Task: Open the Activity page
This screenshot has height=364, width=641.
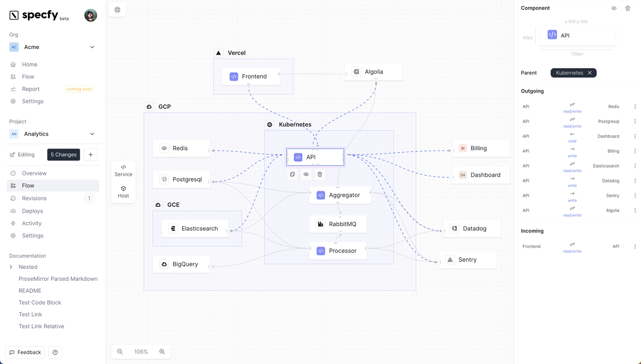Action: pyautogui.click(x=52, y=223)
